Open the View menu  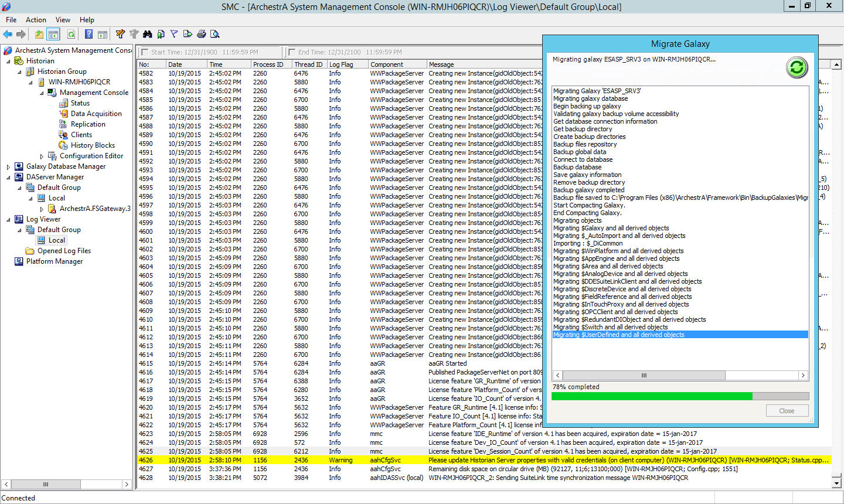coord(63,20)
